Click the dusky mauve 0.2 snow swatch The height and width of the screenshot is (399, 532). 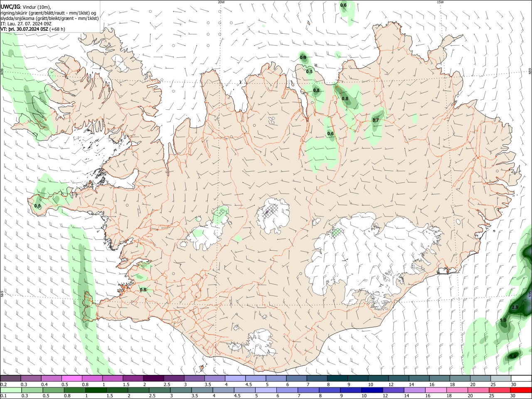click(x=10, y=378)
